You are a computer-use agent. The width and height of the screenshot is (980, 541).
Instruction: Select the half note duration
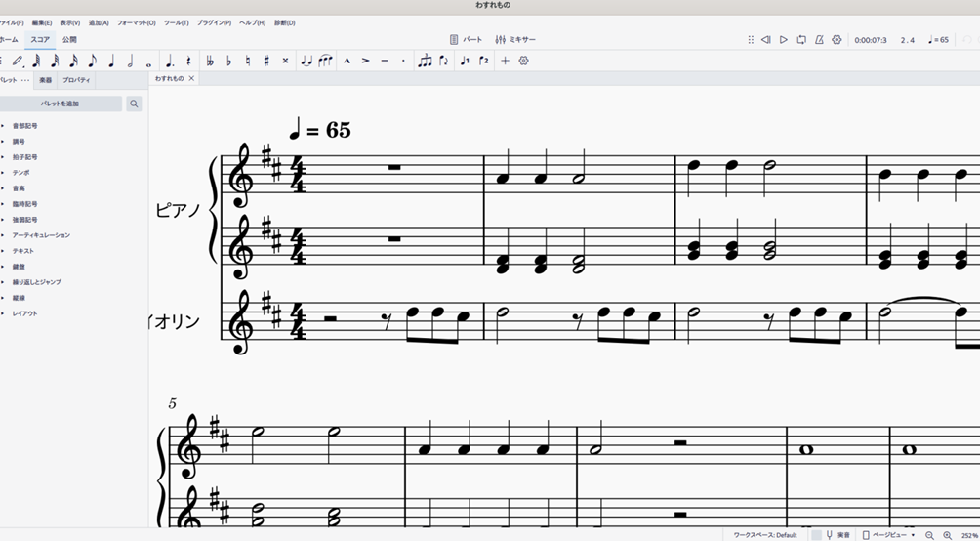(130, 61)
